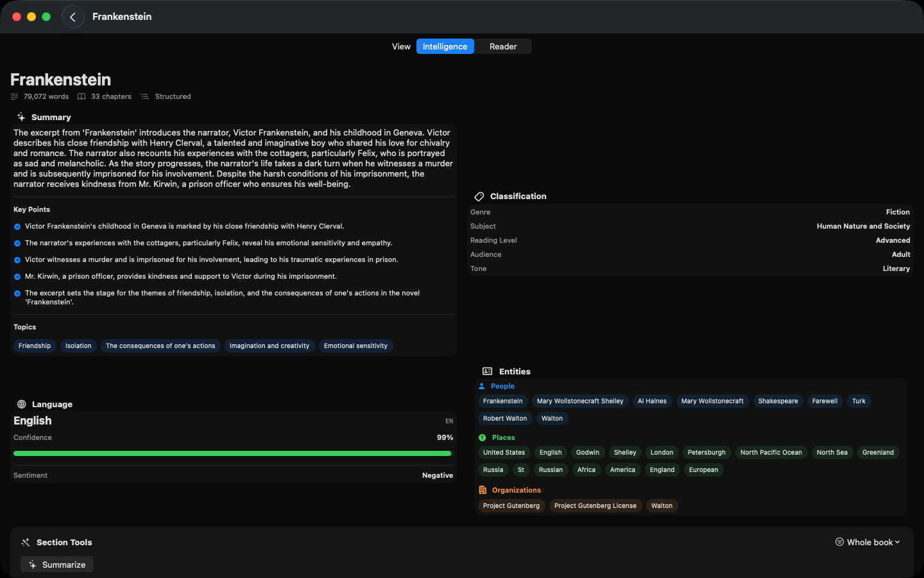This screenshot has width=924, height=578.
Task: Click the Project Gutenberg organization tag
Action: coord(511,505)
